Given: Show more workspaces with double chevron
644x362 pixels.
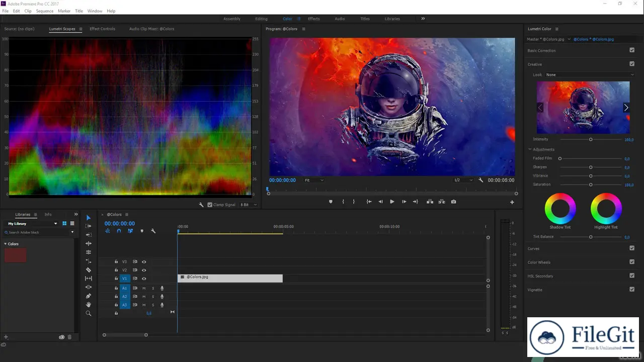Looking at the screenshot, I should (x=423, y=19).
